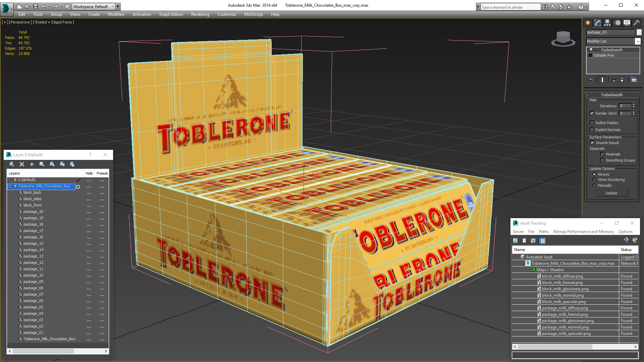The width and height of the screenshot is (644, 362).
Task: Click the star favorites icon
Action: click(x=569, y=7)
